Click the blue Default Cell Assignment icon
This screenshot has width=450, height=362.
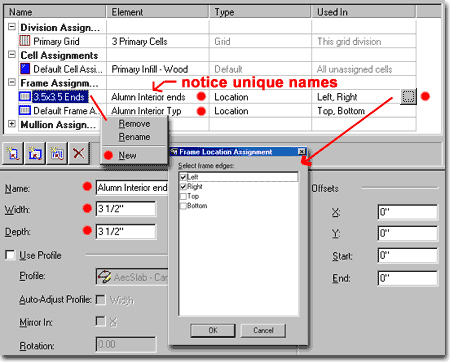25,69
